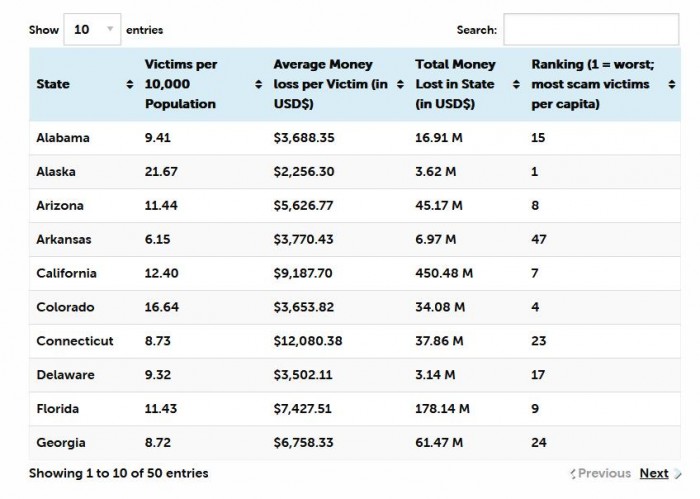Screen dimensions: 700x499
Task: Click the California row name
Action: [66, 273]
